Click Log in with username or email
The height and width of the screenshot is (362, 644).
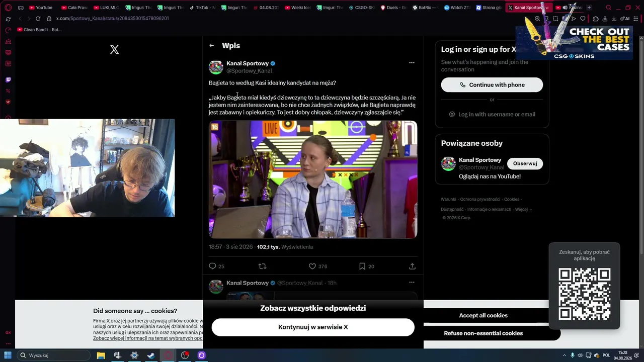pos(492,114)
